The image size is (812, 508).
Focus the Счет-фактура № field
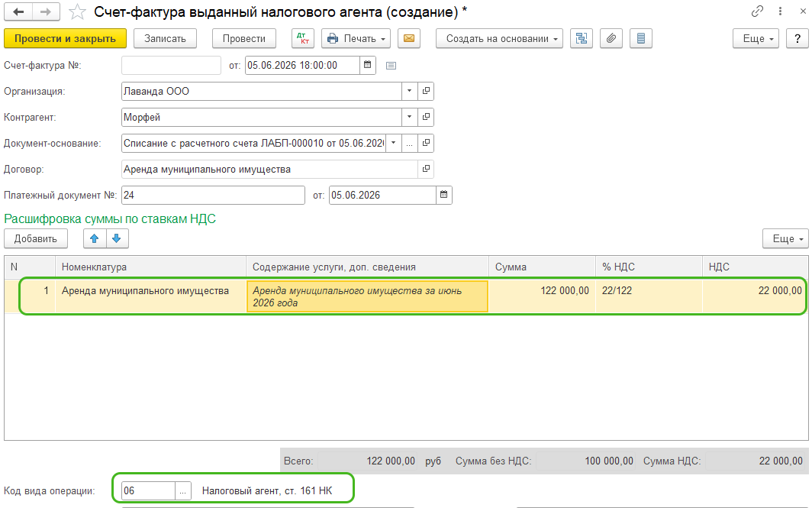172,66
